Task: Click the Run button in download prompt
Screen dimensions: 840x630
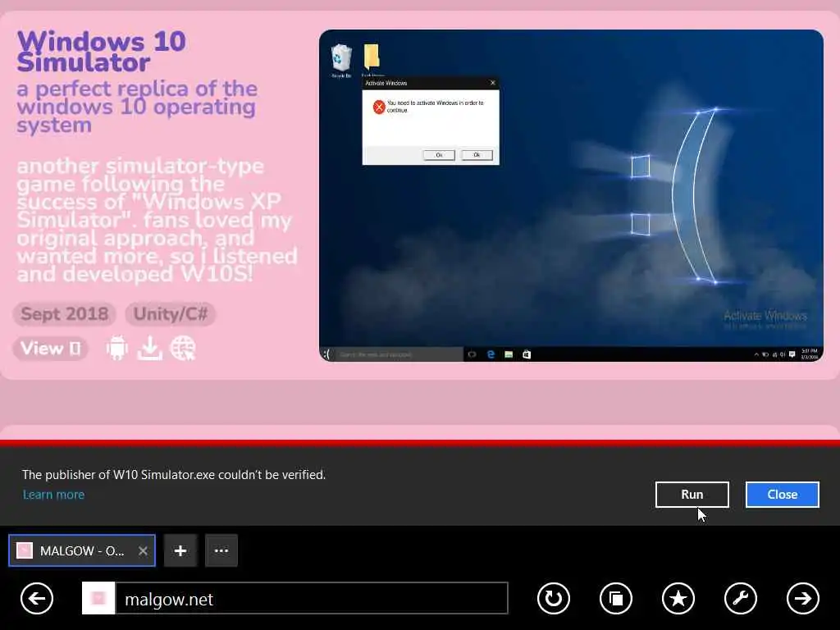Action: (x=692, y=495)
